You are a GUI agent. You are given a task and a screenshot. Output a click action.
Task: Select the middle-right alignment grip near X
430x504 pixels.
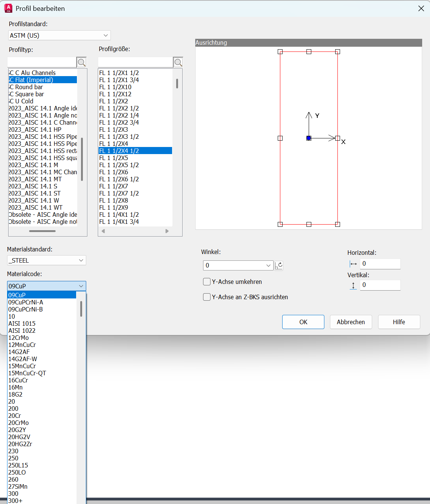pyautogui.click(x=337, y=138)
